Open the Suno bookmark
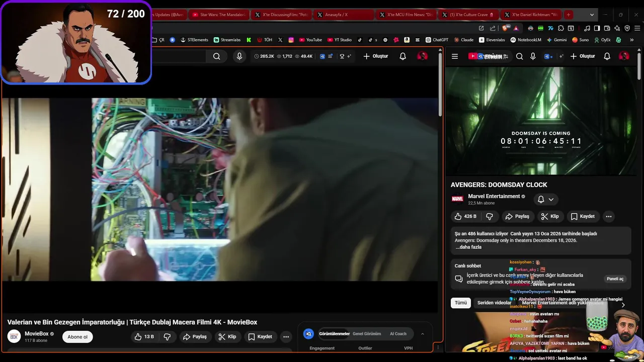The height and width of the screenshot is (362, 644). point(580,40)
